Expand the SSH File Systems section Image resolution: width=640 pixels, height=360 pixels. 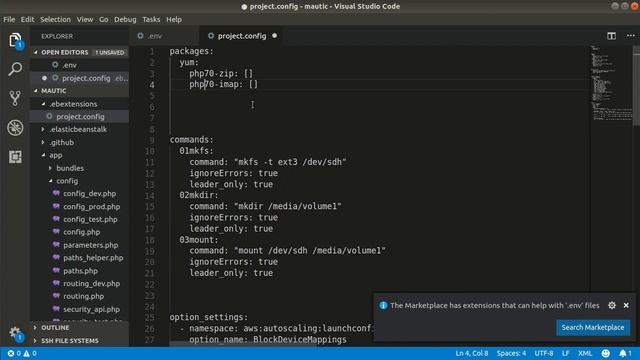pos(36,340)
